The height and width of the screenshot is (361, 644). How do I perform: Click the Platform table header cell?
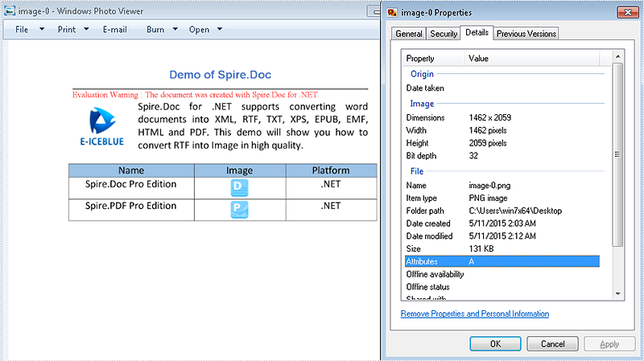(x=331, y=170)
